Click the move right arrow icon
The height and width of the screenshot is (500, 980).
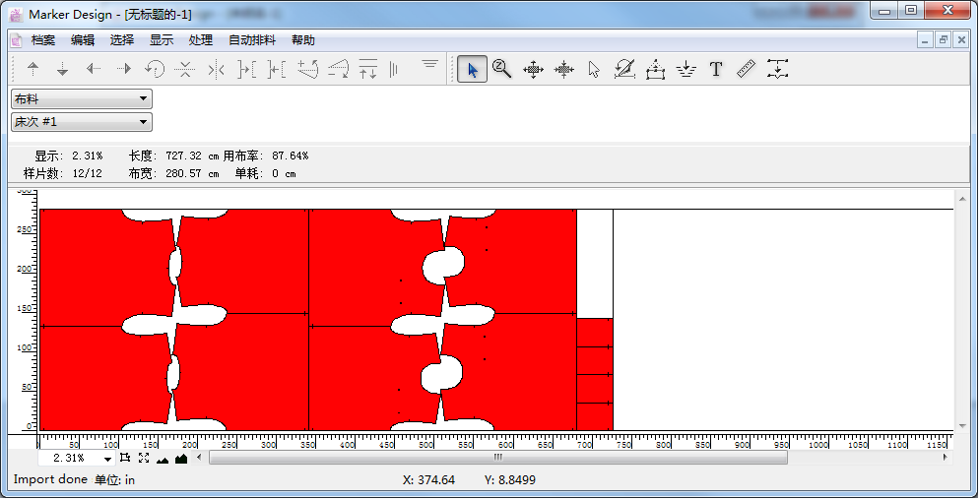(124, 70)
